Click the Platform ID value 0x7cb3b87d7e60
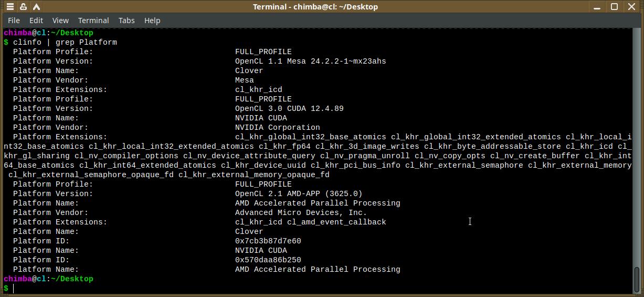The height and width of the screenshot is (297, 644). click(x=268, y=241)
